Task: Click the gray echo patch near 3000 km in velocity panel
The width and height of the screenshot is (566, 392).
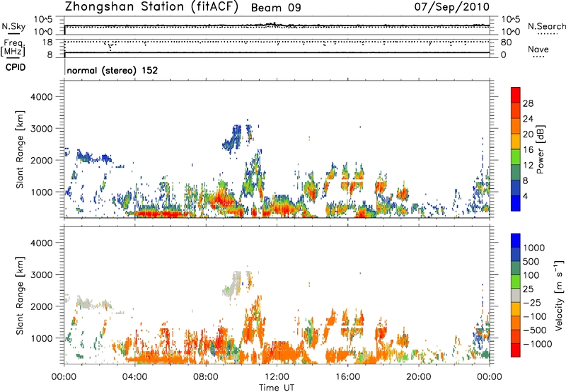Action: click(233, 283)
